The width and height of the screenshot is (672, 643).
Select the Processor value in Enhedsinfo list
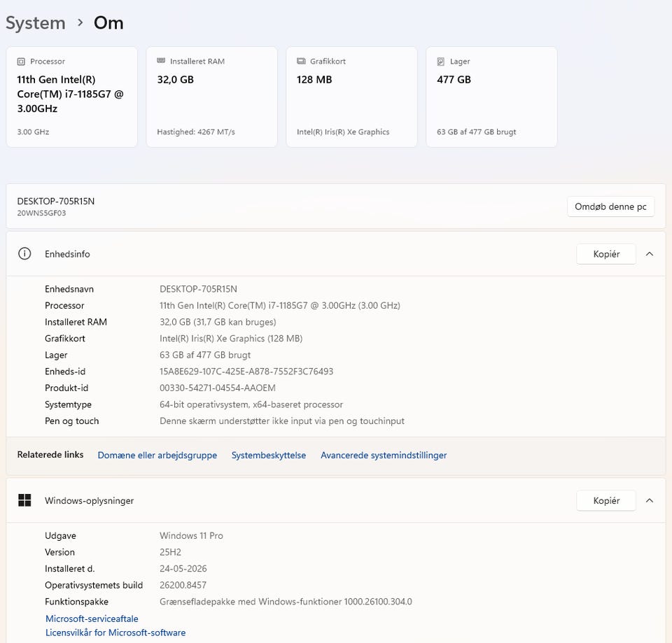coord(280,306)
